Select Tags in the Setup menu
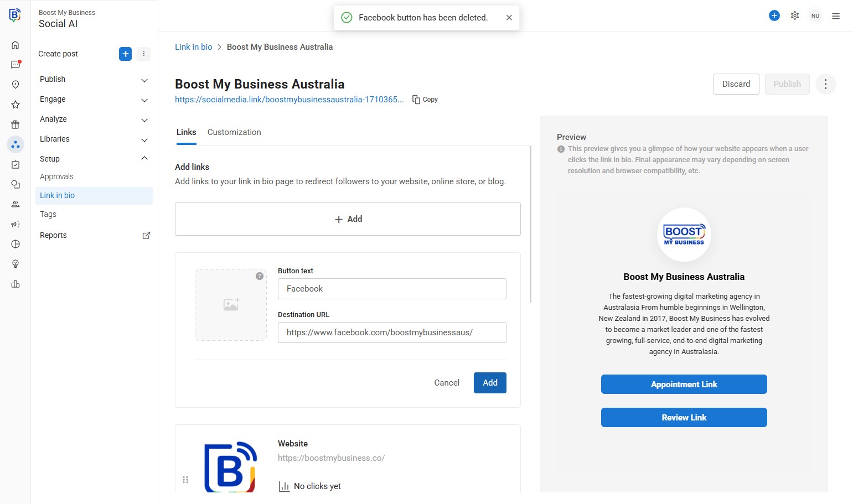The height and width of the screenshot is (504, 853). 48,214
